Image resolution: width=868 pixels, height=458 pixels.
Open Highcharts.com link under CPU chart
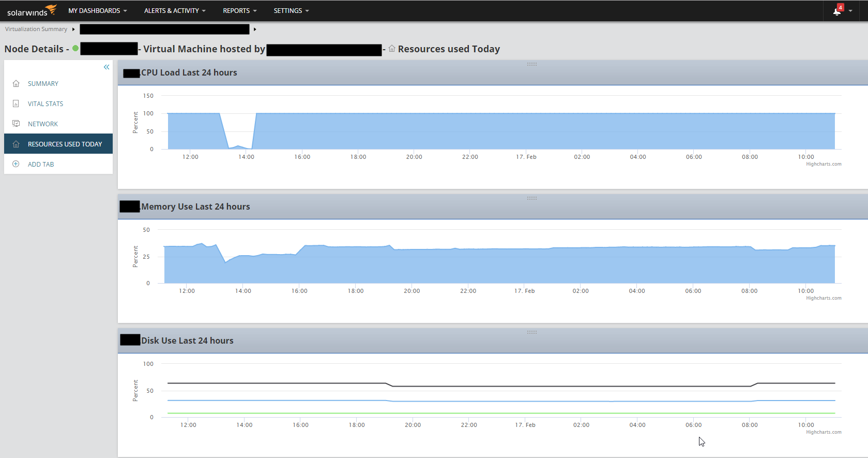click(x=824, y=164)
